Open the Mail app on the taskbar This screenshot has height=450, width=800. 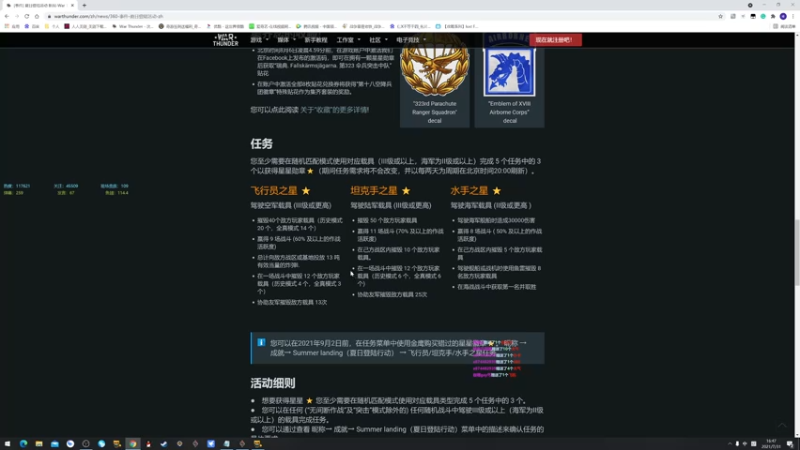[55, 444]
